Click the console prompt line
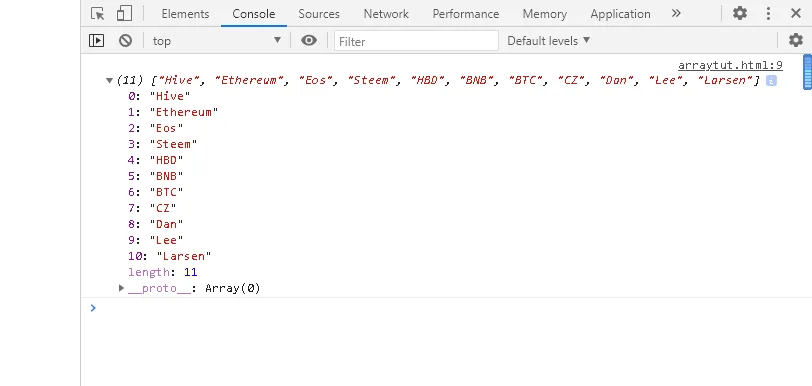 pos(445,308)
